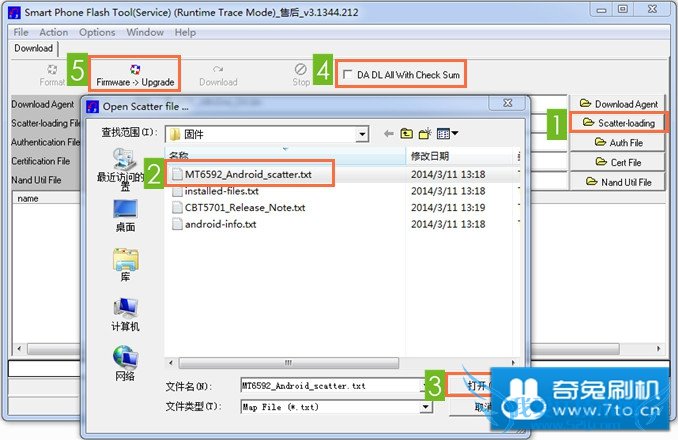Image resolution: width=678 pixels, height=440 pixels.
Task: Click main window scrollbar left arrow
Action: (x=19, y=348)
